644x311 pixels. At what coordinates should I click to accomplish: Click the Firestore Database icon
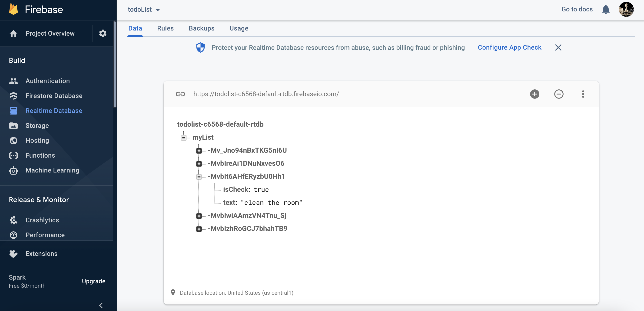13,96
